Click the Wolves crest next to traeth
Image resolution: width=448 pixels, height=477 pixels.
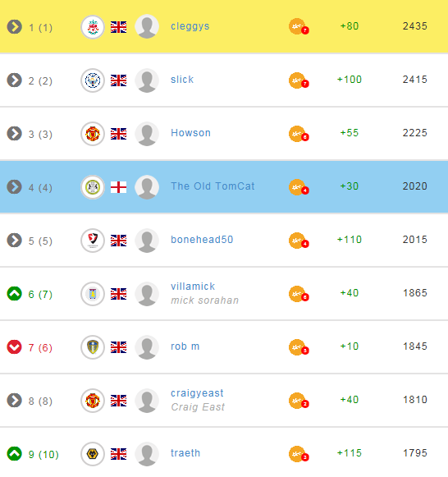point(93,454)
